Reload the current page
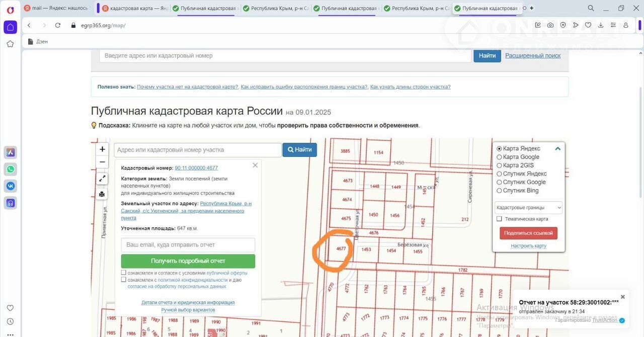Screen dimensions: 644x337 [x=58, y=25]
